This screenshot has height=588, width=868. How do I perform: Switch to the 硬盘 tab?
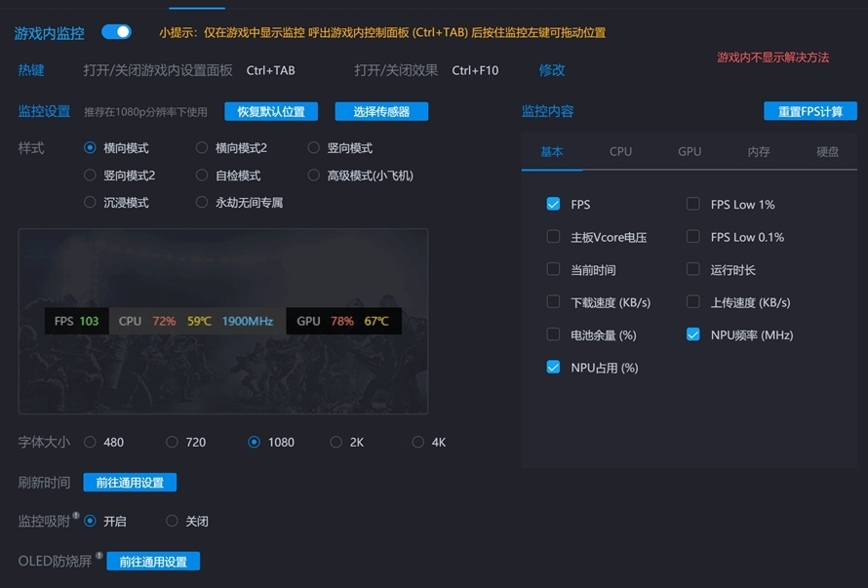(826, 151)
